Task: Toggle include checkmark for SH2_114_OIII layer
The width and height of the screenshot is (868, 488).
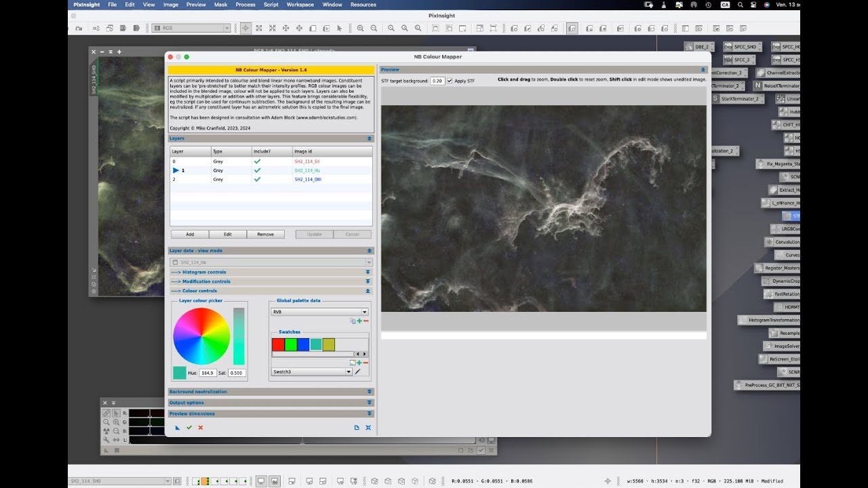Action: [x=257, y=180]
